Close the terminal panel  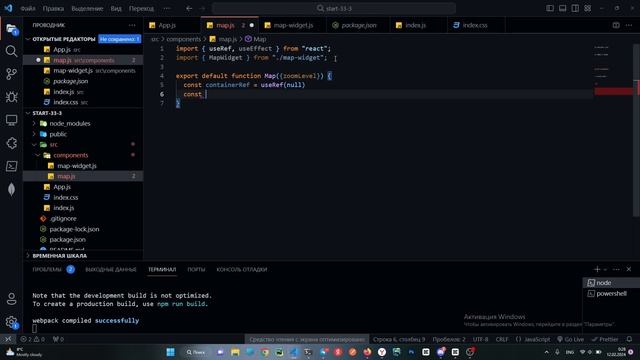[629, 269]
